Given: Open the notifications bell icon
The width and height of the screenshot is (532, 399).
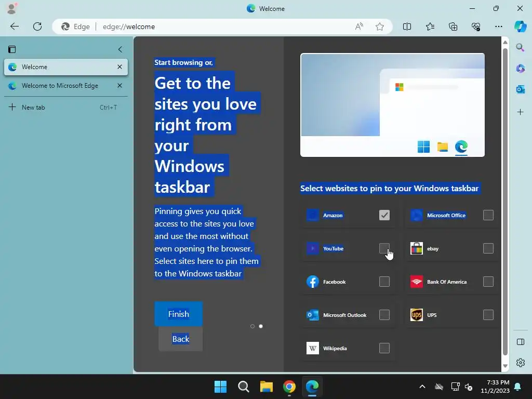Looking at the screenshot, I should [x=518, y=387].
